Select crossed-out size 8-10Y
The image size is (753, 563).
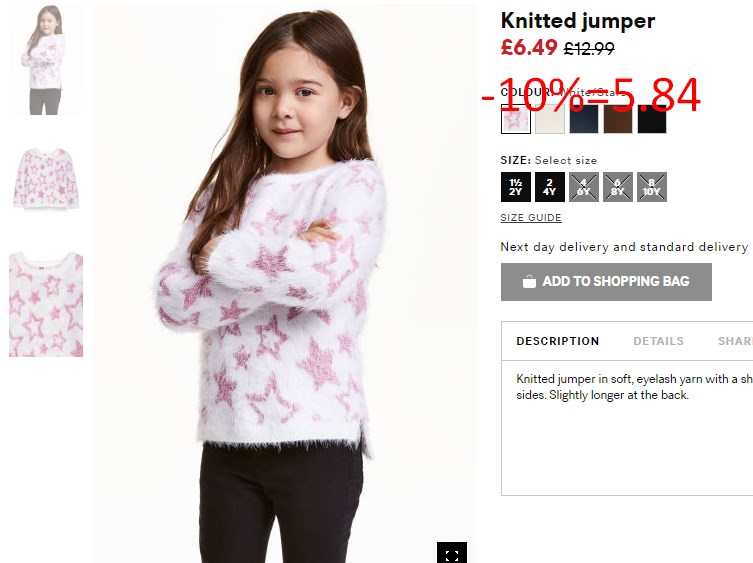coord(652,187)
